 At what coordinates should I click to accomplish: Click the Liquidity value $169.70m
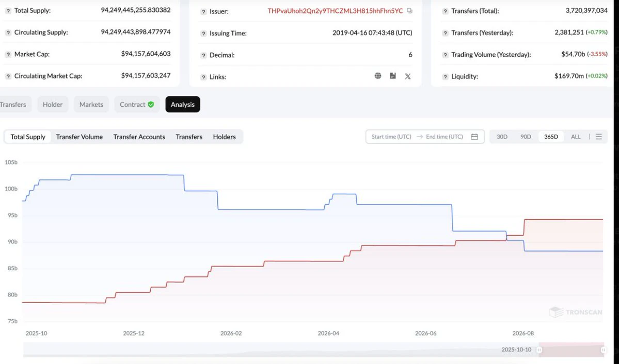point(569,76)
